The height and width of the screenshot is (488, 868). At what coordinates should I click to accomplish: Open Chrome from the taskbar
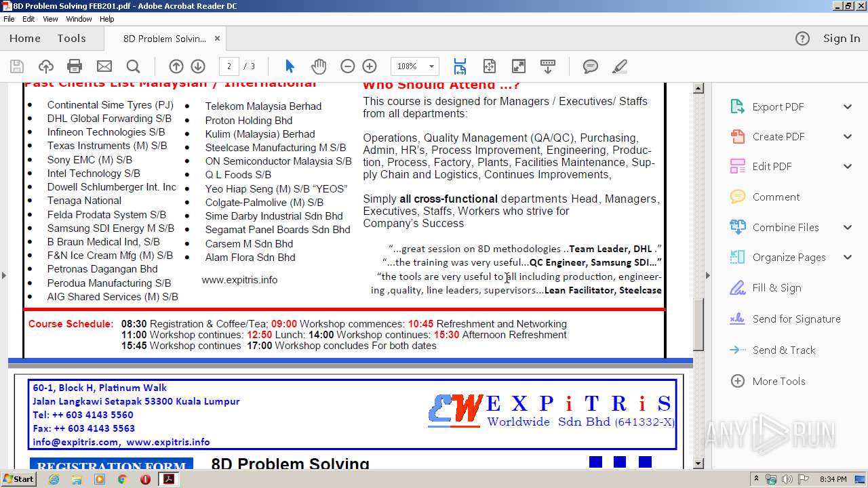pyautogui.click(x=122, y=479)
